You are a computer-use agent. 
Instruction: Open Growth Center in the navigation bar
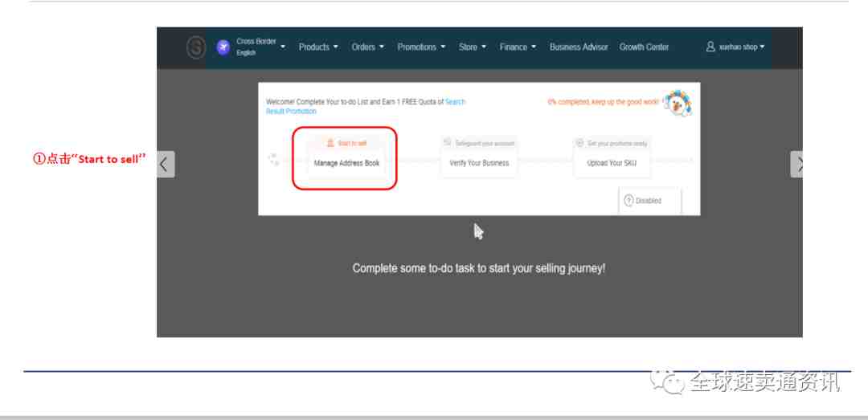coord(644,47)
